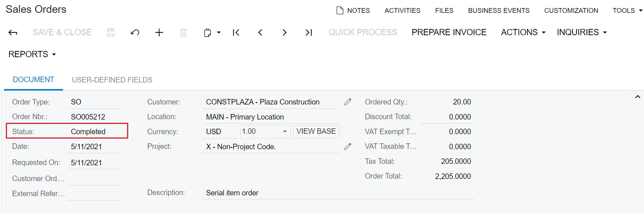Go to the previous record
The height and width of the screenshot is (213, 644).
pyautogui.click(x=260, y=33)
